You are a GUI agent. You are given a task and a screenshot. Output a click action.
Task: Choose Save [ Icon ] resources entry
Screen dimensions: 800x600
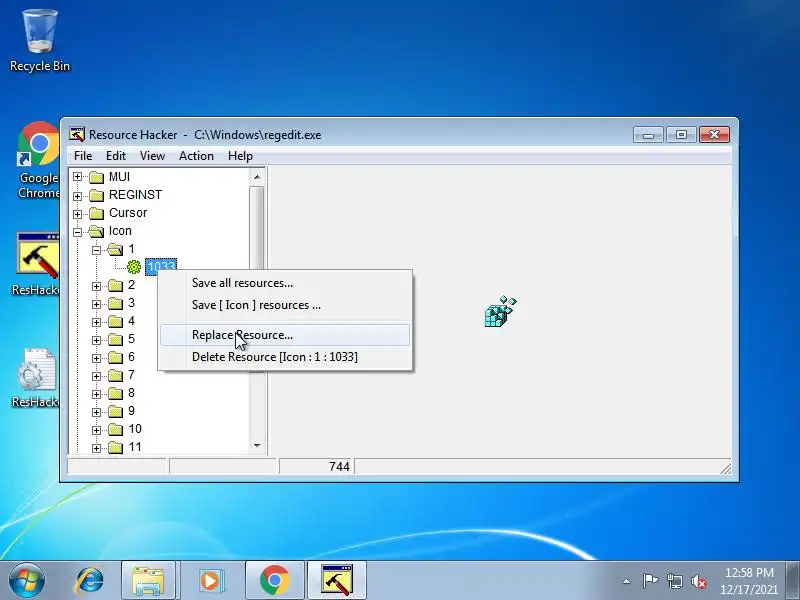pyautogui.click(x=285, y=305)
